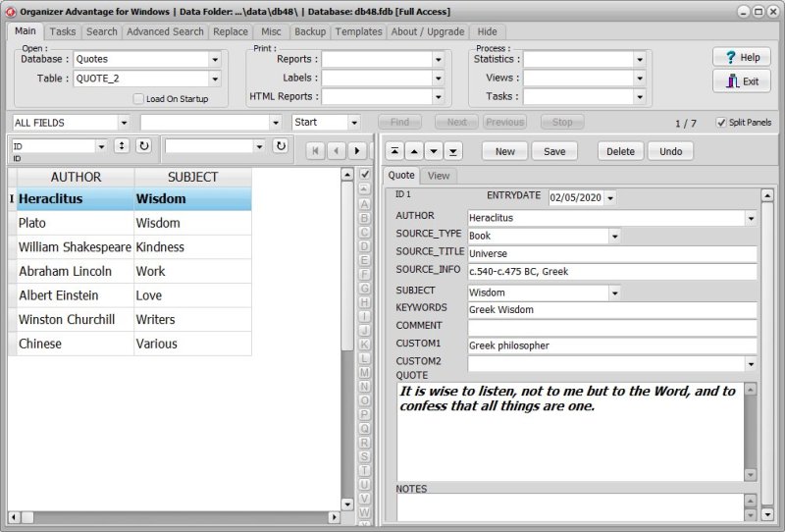Open the ALL FIELDS search field dropdown
Screen dimensions: 785x532
click(124, 123)
